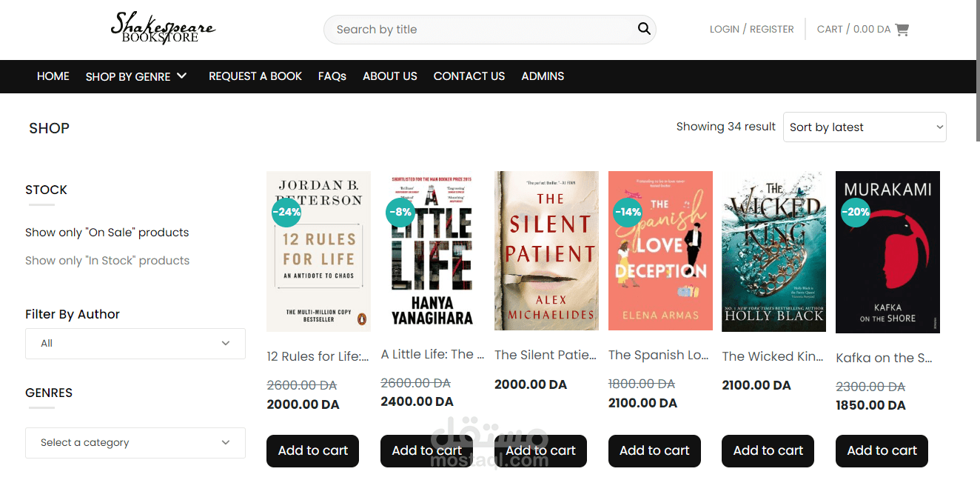The height and width of the screenshot is (480, 980).
Task: Go to the HOME menu item
Action: pyautogui.click(x=53, y=76)
